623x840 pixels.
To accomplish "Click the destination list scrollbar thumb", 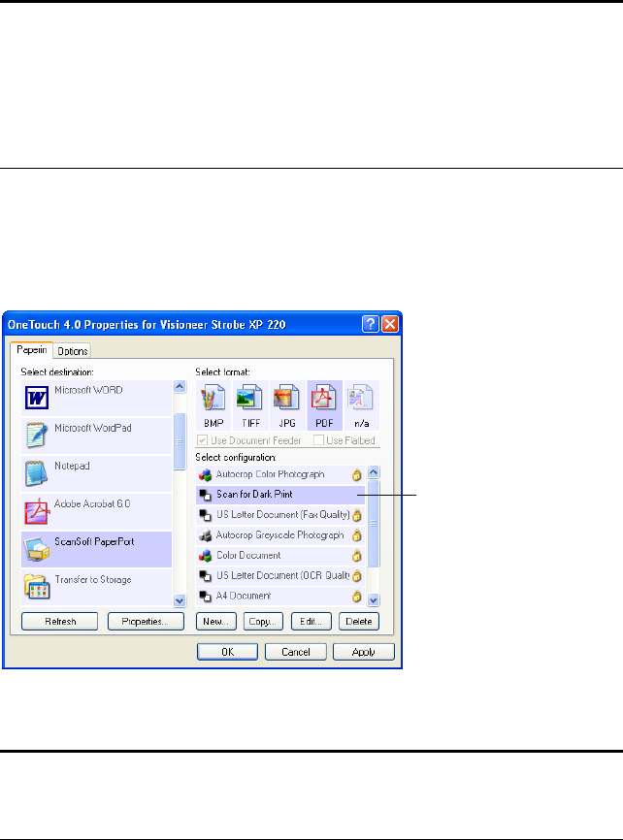I will click(180, 441).
